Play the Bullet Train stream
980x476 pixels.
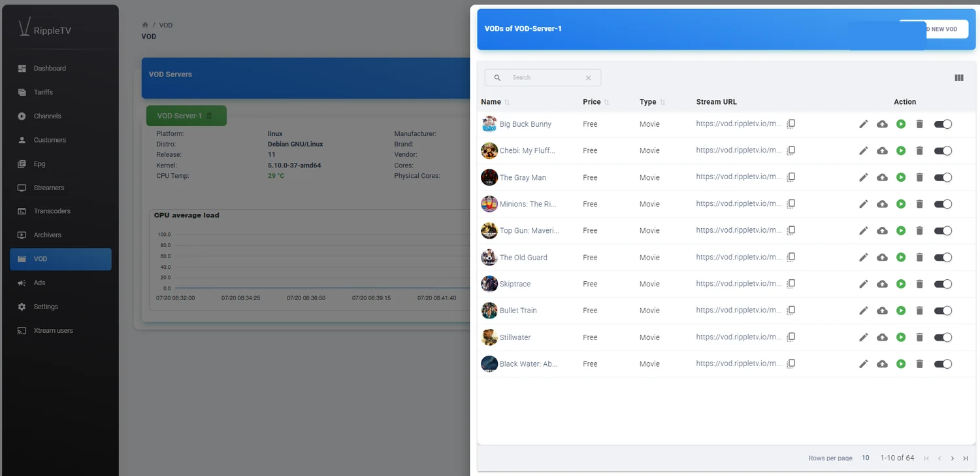pos(901,311)
